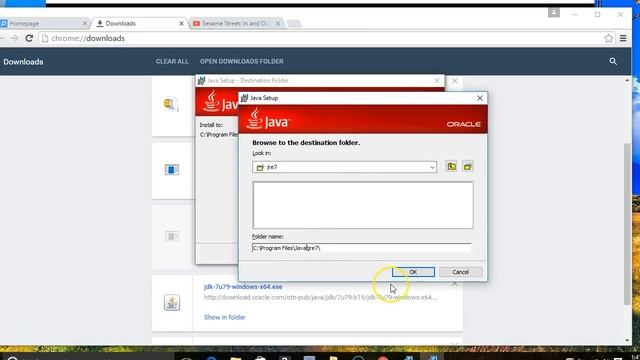This screenshot has width=640, height=360.
Task: Open jdk-7u79-windows-x64.exe download link
Action: click(243, 287)
